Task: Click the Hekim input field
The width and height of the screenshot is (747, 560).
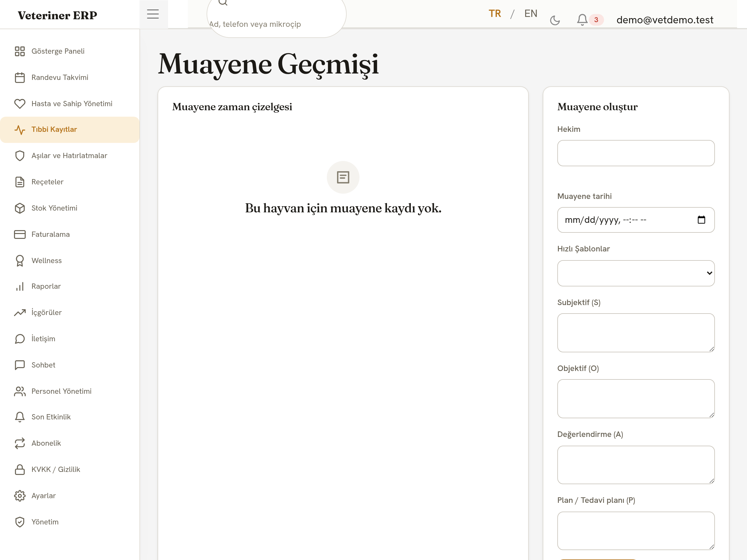Action: coord(636,153)
